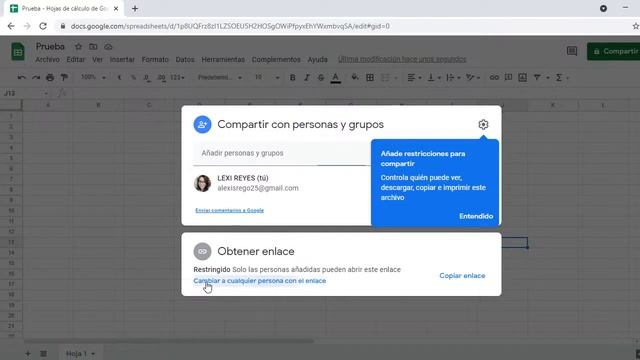
Task: Click the Paint format icon
Action: point(64,78)
